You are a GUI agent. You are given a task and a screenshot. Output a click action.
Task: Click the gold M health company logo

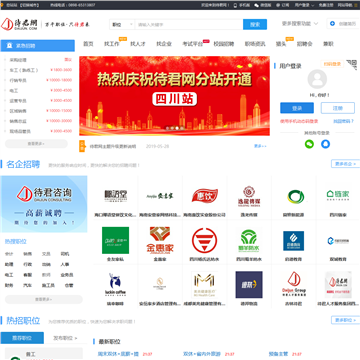(x=204, y=285)
